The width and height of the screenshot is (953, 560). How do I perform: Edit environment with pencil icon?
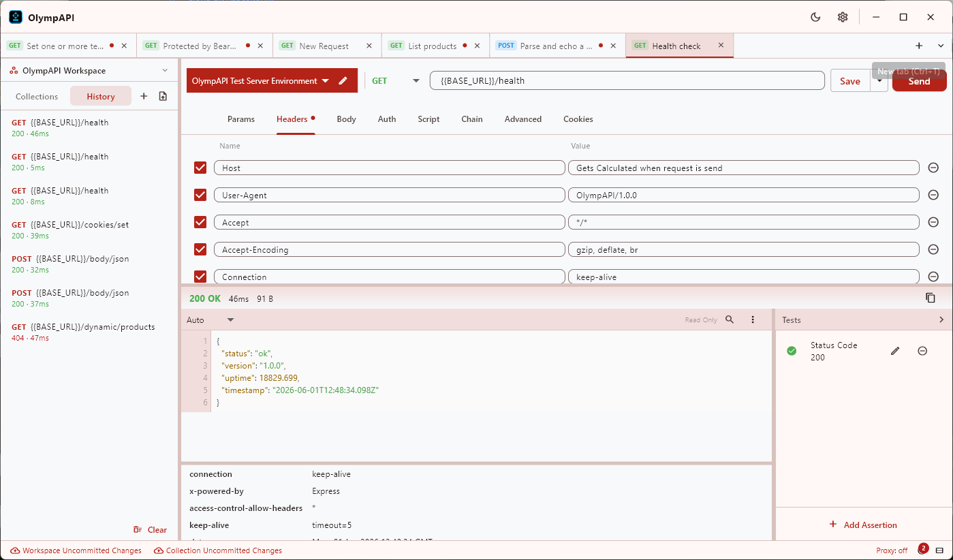(343, 80)
